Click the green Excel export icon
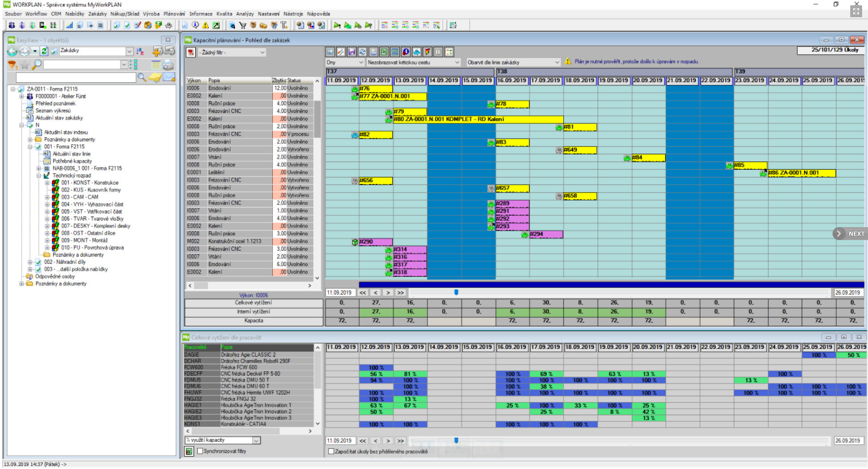 coord(384,52)
